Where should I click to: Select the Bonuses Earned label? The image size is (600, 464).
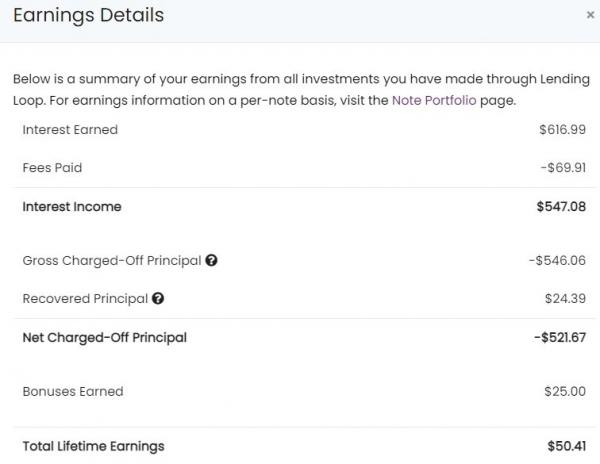click(x=73, y=392)
